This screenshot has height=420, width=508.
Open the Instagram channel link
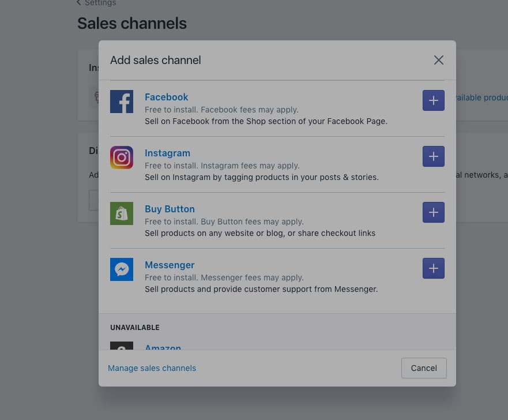pos(167,153)
